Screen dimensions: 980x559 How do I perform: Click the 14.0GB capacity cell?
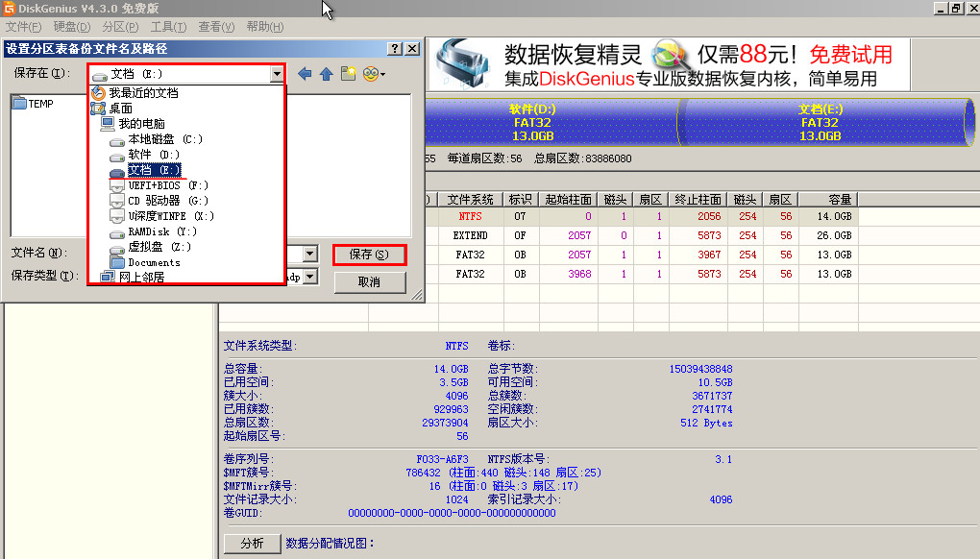tap(834, 216)
